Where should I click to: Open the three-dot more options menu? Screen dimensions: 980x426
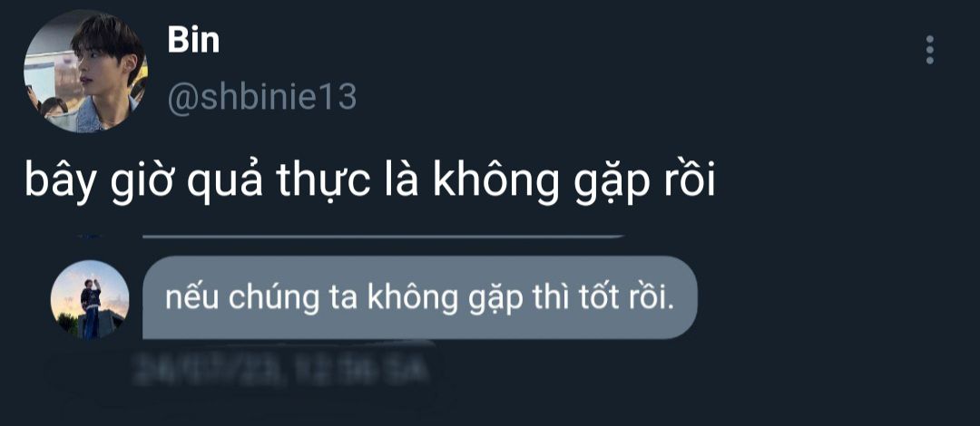(x=930, y=49)
